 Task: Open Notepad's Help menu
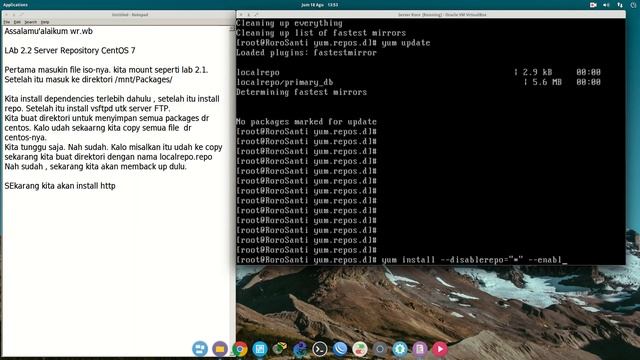[45, 22]
